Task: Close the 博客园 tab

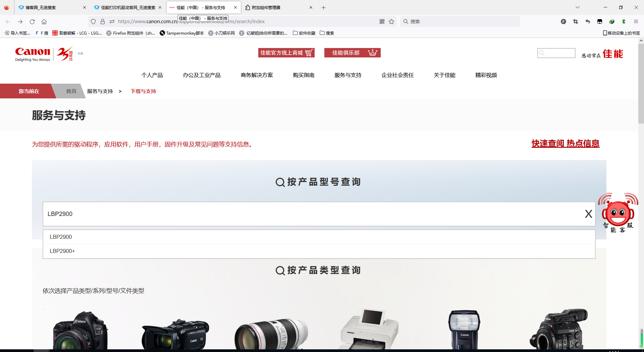Action: click(84, 7)
